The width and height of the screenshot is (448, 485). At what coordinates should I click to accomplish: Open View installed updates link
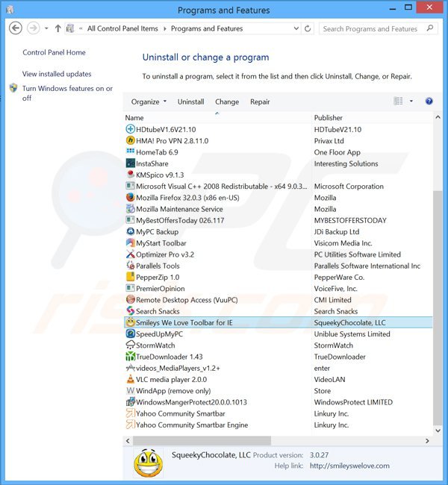coord(57,74)
